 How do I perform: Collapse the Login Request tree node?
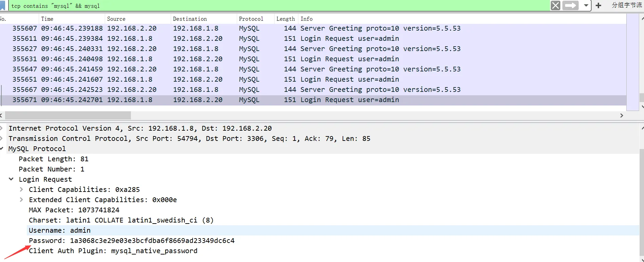click(x=11, y=179)
